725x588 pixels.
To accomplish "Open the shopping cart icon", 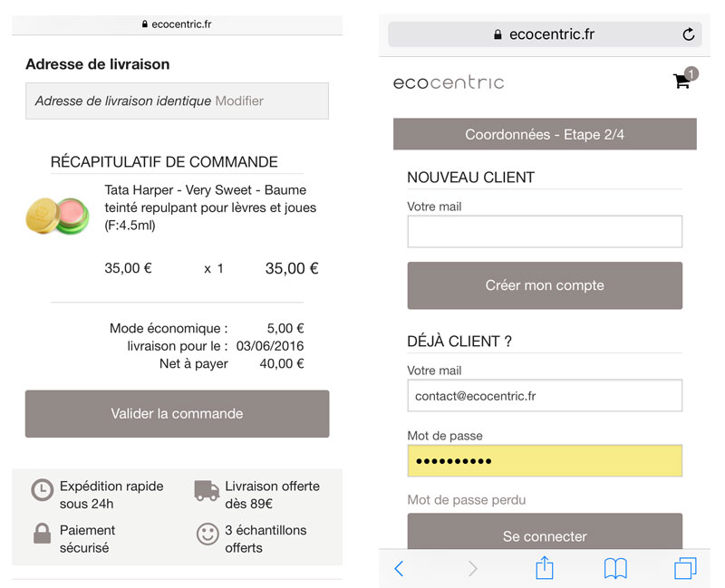I will [x=681, y=81].
